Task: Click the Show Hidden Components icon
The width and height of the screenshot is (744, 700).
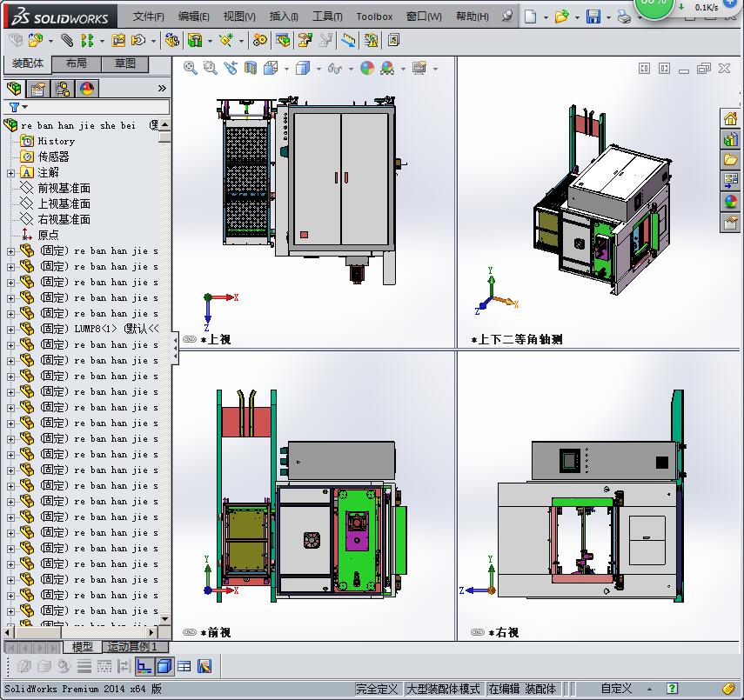Action: click(x=171, y=41)
